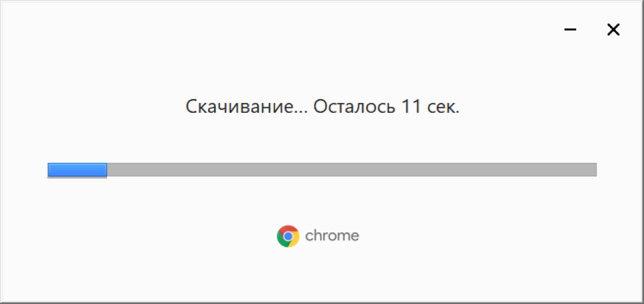Click the boundary between blue and gray progress
Screen dimensions: 644x304
coord(107,170)
